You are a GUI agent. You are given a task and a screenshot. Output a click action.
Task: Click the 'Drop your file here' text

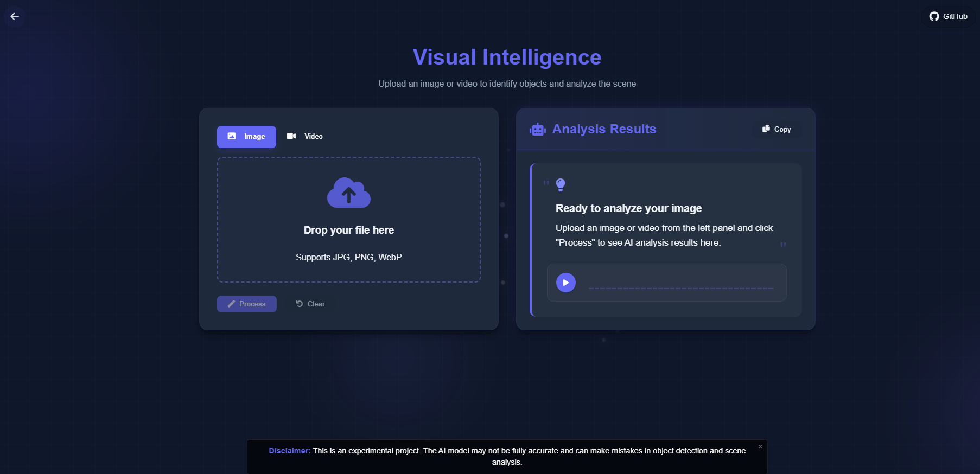[x=348, y=230]
